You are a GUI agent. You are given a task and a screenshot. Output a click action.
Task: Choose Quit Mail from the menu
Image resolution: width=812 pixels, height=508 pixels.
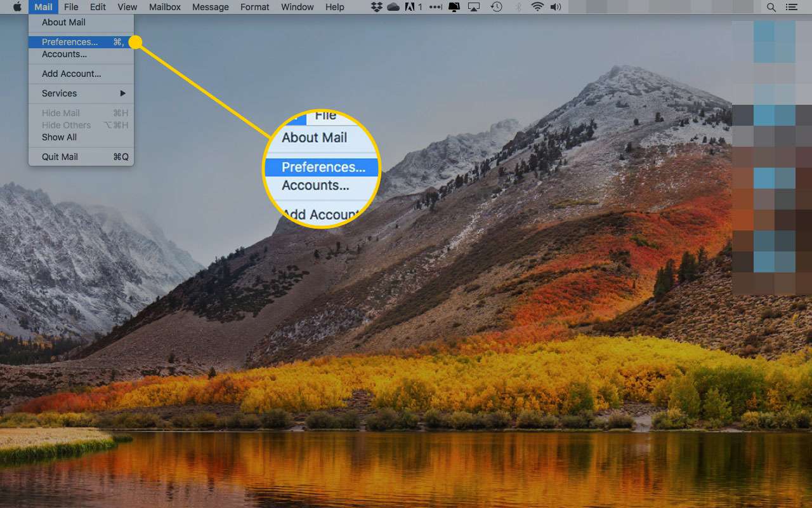81,157
